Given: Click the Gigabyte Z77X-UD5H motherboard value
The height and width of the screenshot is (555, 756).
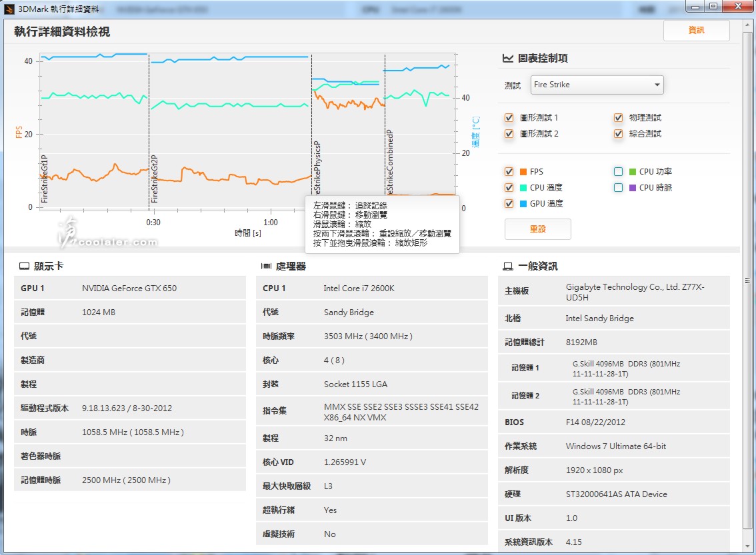Looking at the screenshot, I should tap(635, 292).
